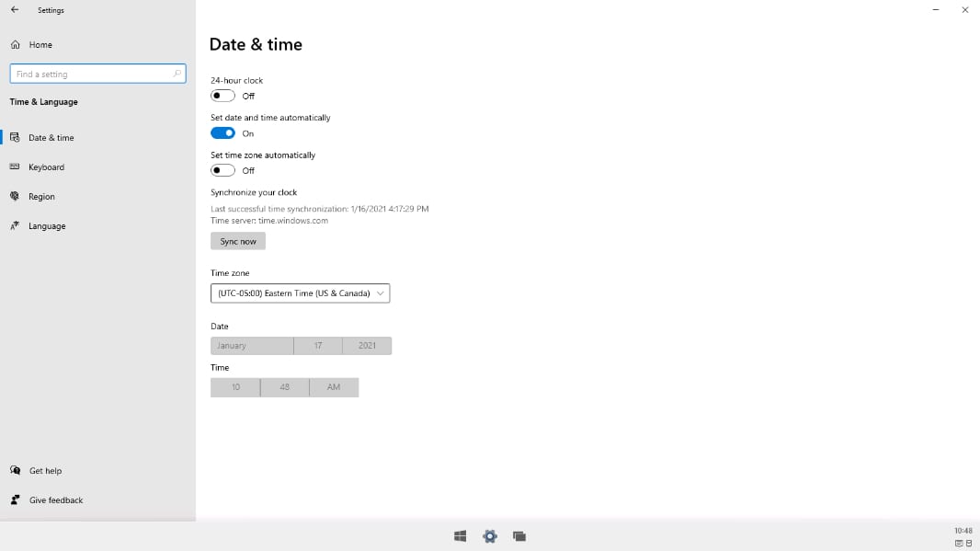This screenshot has width=980, height=551.
Task: Enable Set time zone automatically
Action: [222, 170]
